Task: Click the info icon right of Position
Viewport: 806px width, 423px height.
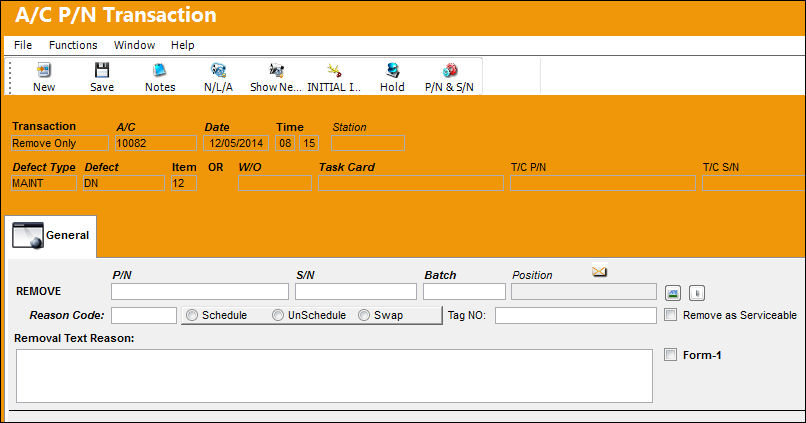Action: click(697, 293)
